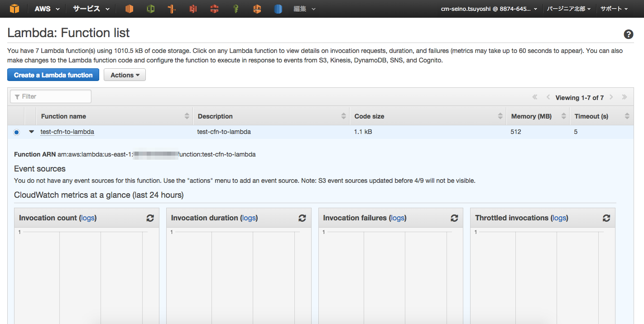Refresh the Invocation duration chart
The image size is (644, 324).
pos(302,218)
